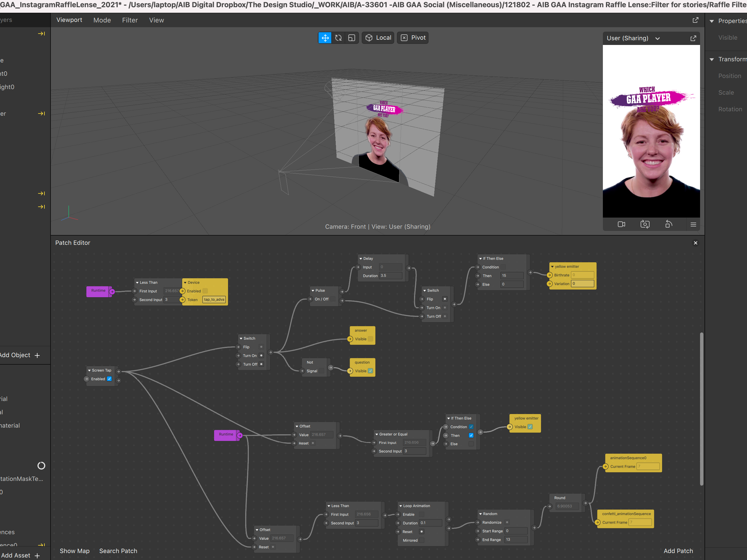Toggle lower If Then Else Then checkbox
Viewport: 747px width, 560px height.
click(x=471, y=435)
